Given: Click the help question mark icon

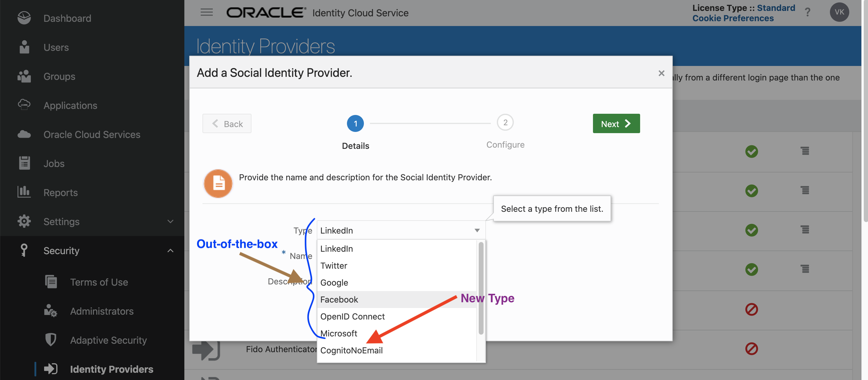Looking at the screenshot, I should pos(807,12).
